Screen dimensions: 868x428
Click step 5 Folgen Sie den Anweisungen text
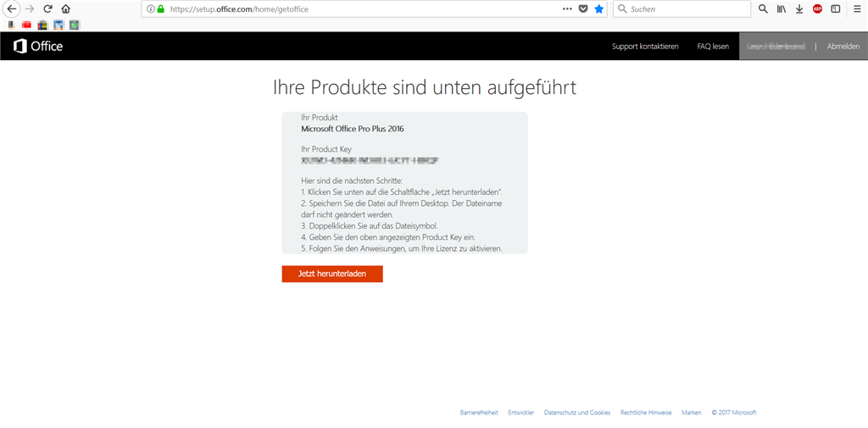(401, 248)
